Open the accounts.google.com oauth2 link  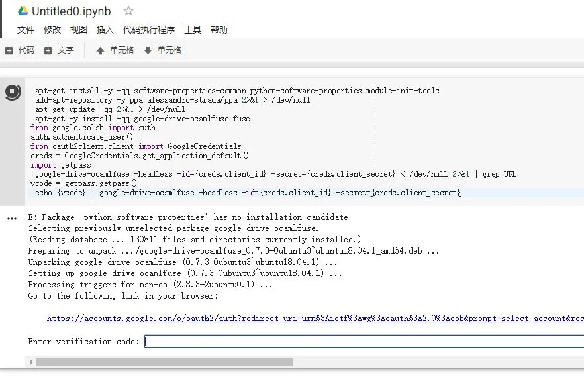pos(315,318)
